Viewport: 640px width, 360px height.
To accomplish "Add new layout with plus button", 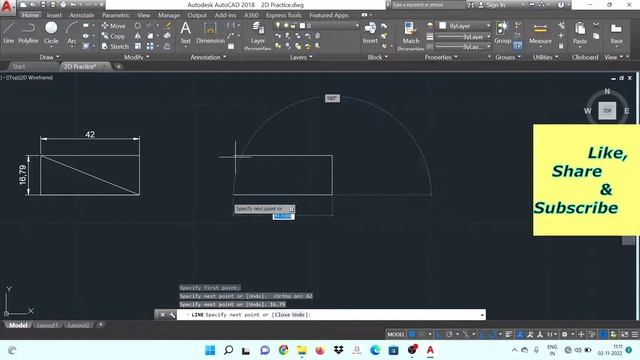I will click(100, 325).
